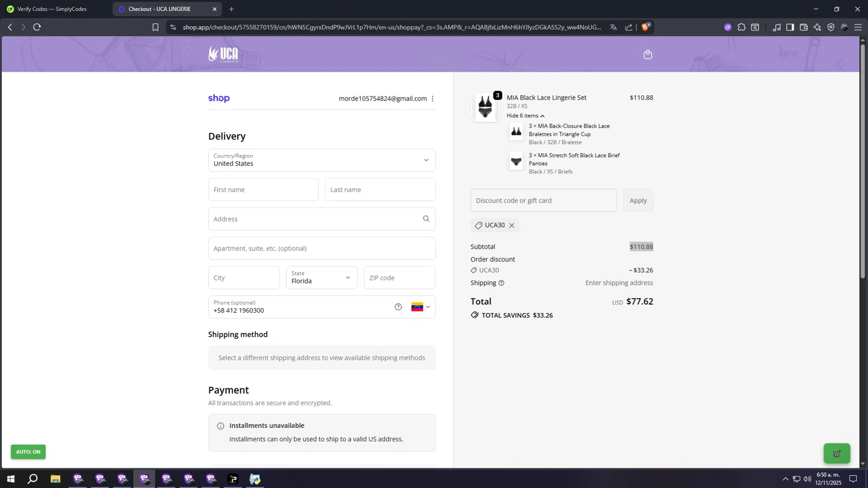This screenshot has width=868, height=488.
Task: Focus the First name field
Action: [263, 190]
